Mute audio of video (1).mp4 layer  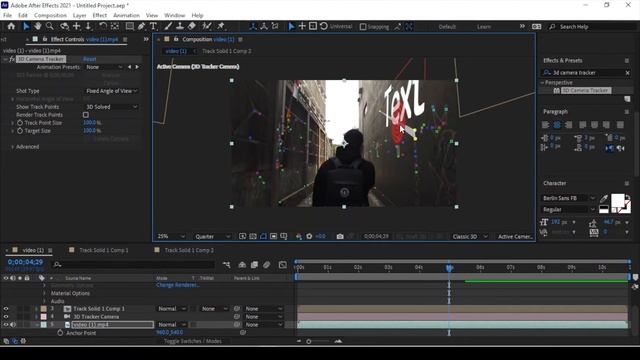click(13, 325)
